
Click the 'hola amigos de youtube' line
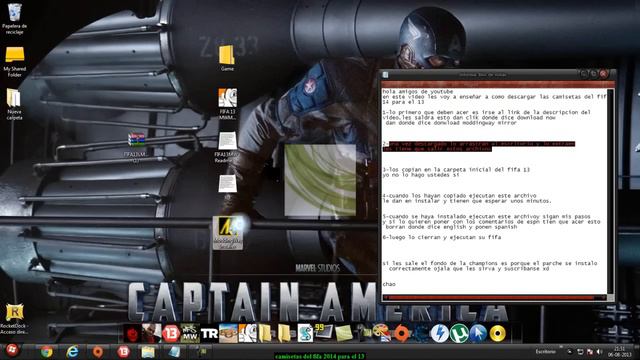418,91
